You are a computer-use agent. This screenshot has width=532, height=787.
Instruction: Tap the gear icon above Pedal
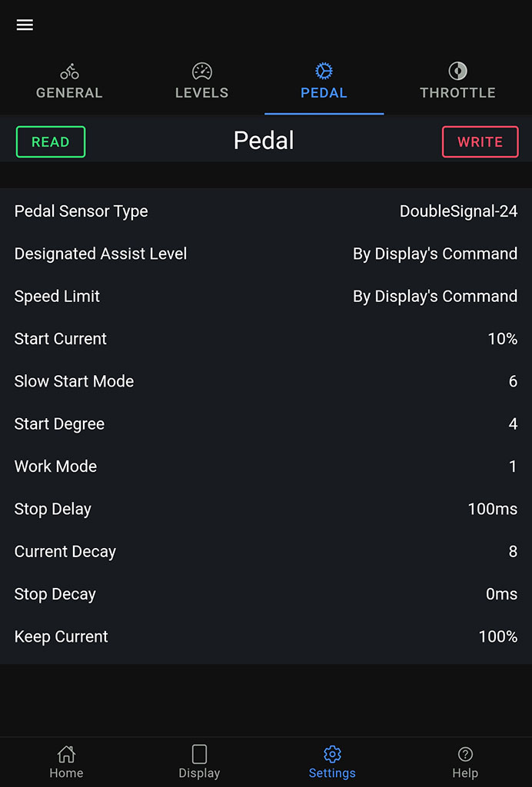[x=324, y=71]
